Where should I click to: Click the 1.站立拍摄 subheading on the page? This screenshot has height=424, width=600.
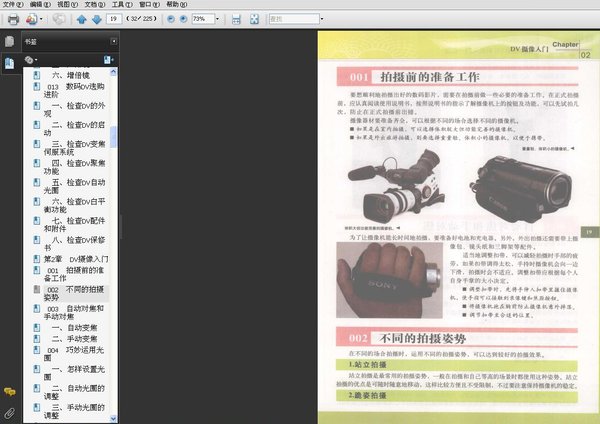pyautogui.click(x=367, y=365)
